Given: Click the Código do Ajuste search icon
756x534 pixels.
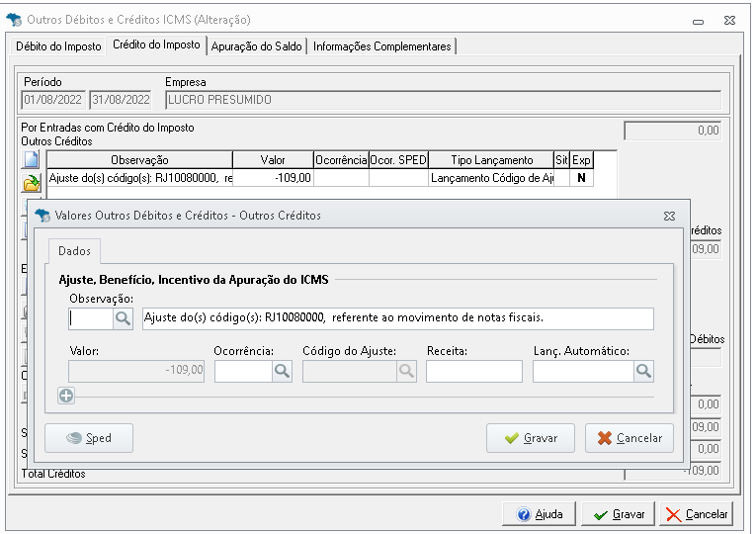Looking at the screenshot, I should [x=406, y=371].
